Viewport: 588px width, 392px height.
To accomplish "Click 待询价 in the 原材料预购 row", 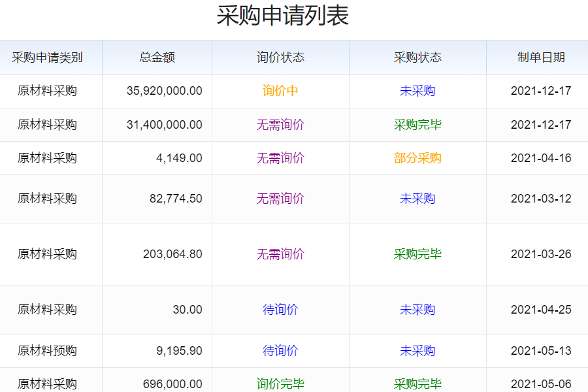I will pos(280,351).
